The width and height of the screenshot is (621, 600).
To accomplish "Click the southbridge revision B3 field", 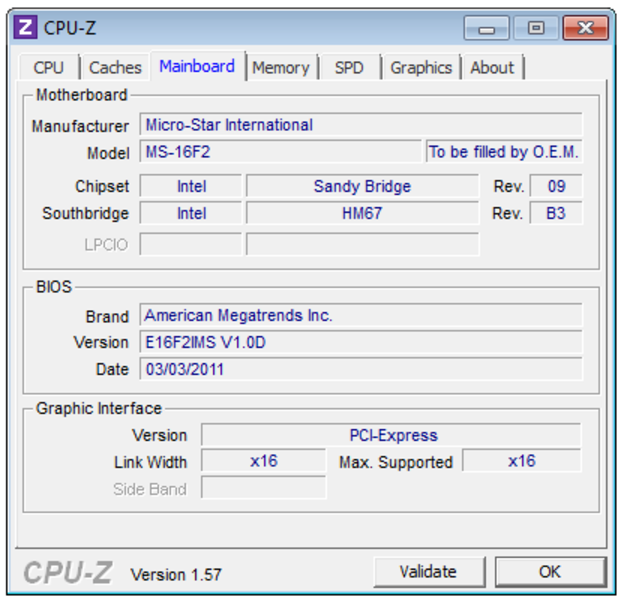I will (556, 213).
